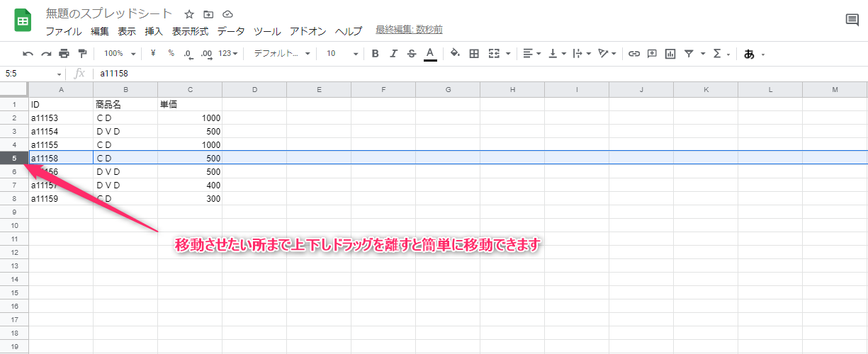The width and height of the screenshot is (868, 354).
Task: Toggle italic formatting
Action: (393, 53)
